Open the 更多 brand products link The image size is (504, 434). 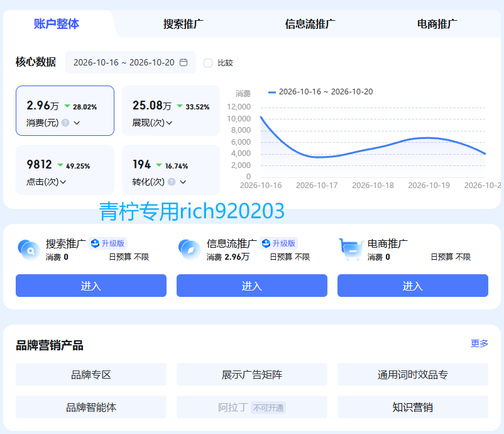point(479,343)
